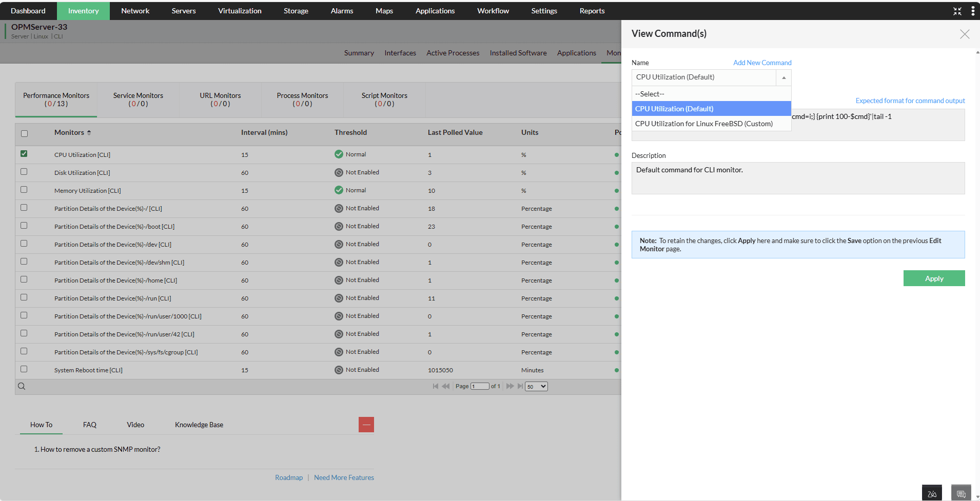Click the green Normal status icon for CPU Utilization

(339, 154)
